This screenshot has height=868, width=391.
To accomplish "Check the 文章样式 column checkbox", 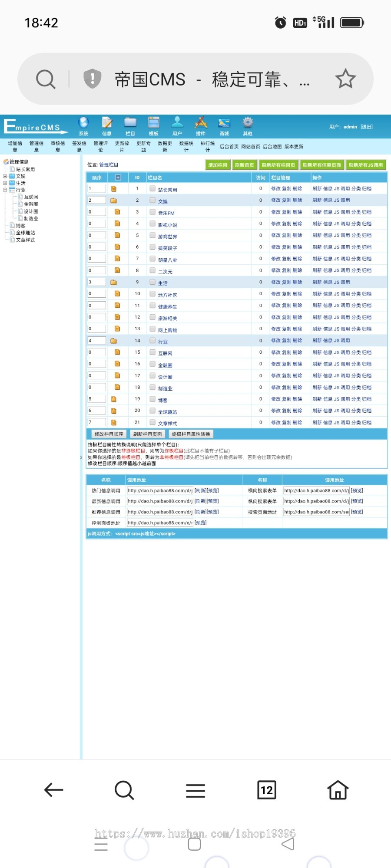I will click(x=152, y=422).
